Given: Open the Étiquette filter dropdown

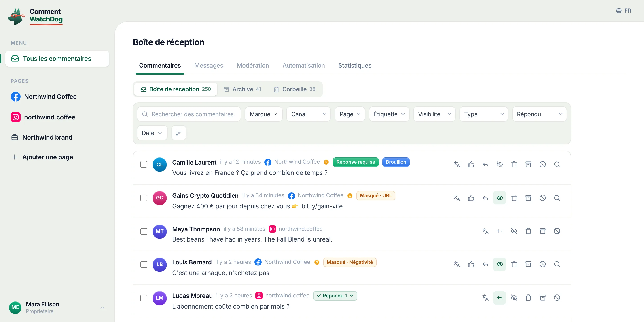Looking at the screenshot, I should pyautogui.click(x=389, y=114).
